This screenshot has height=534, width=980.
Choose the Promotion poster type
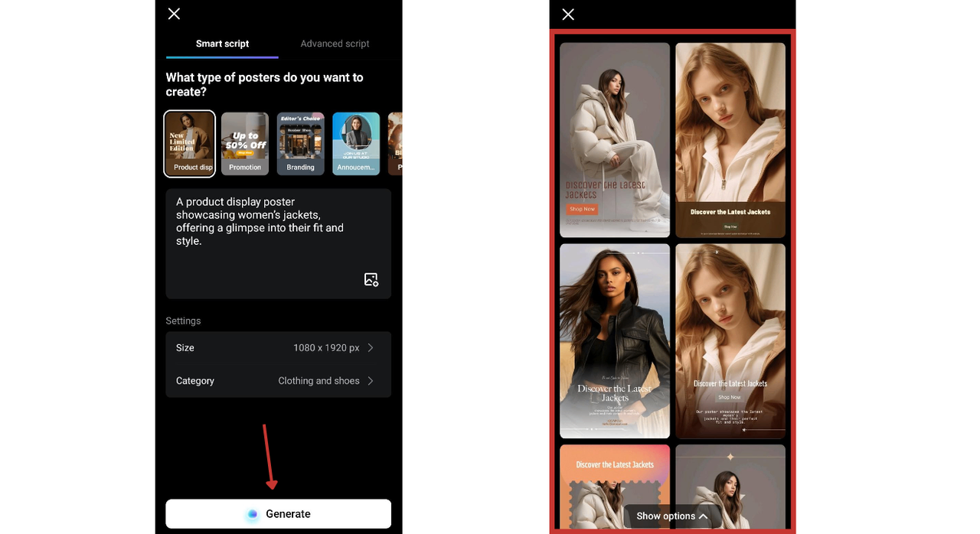point(245,144)
